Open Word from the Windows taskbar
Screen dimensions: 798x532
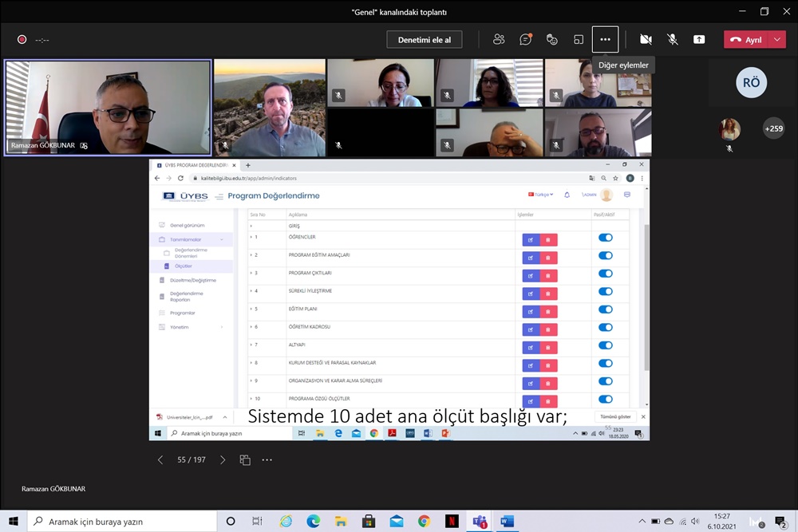click(507, 522)
